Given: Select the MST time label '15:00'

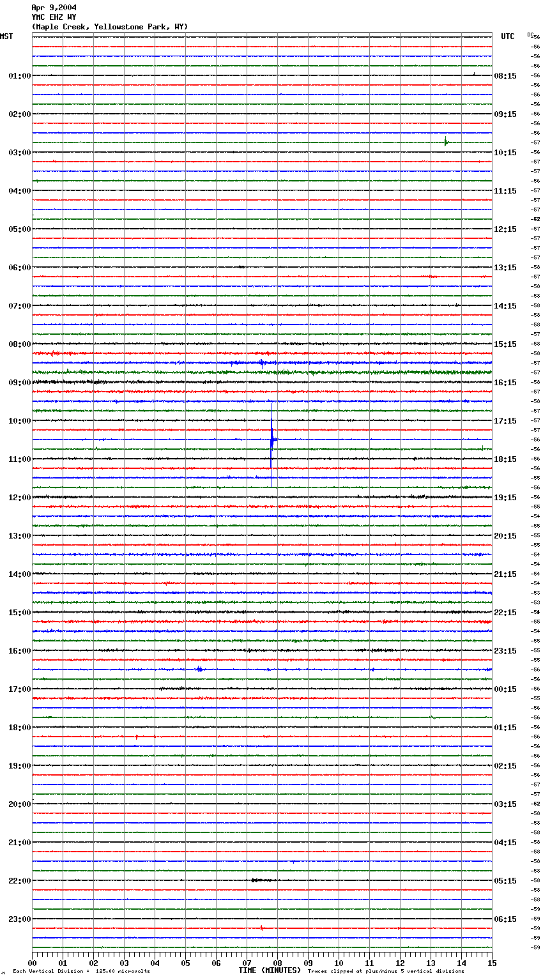Looking at the screenshot, I should pyautogui.click(x=20, y=613).
